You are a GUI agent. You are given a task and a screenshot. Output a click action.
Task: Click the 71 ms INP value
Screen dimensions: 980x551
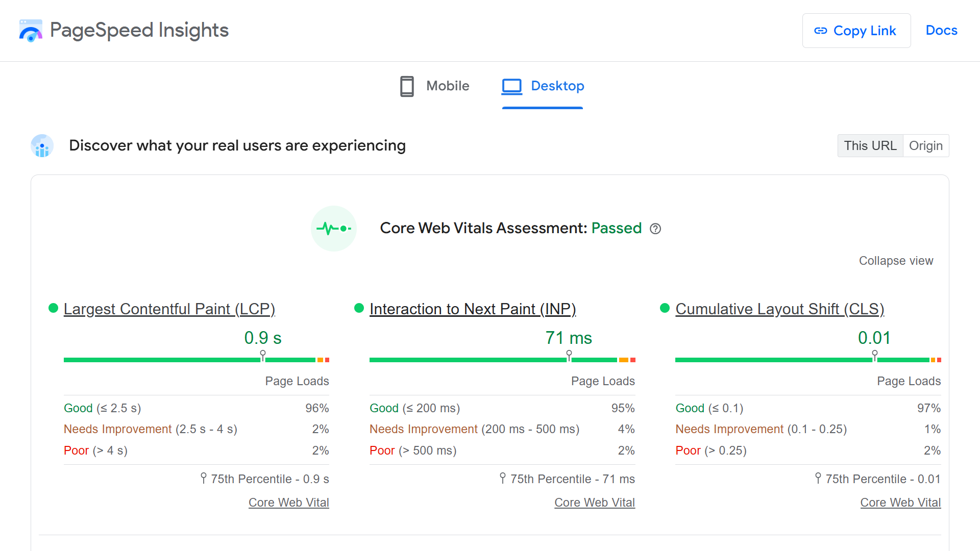point(569,338)
